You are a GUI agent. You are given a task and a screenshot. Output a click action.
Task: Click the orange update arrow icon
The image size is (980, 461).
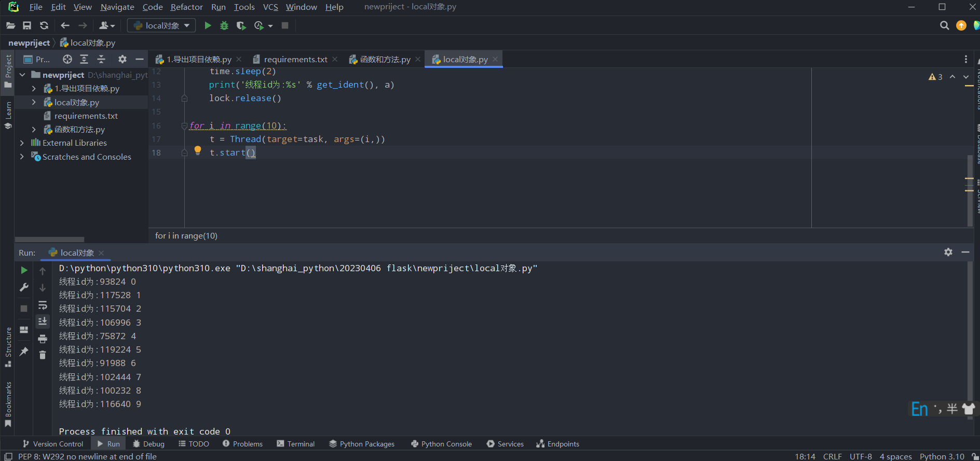pos(961,25)
